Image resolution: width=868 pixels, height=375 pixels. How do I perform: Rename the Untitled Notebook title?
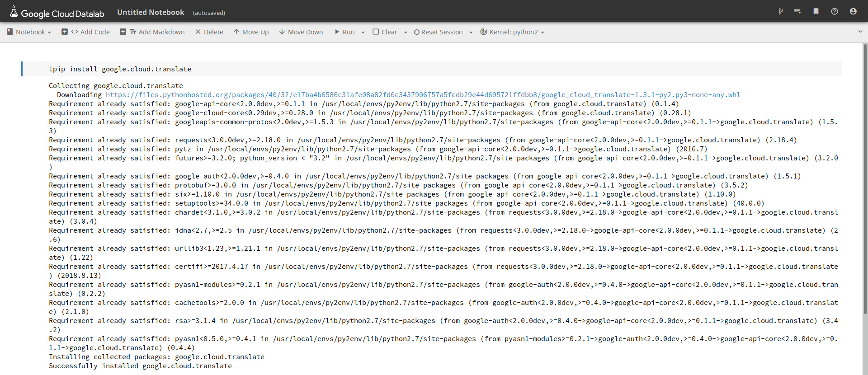151,12
